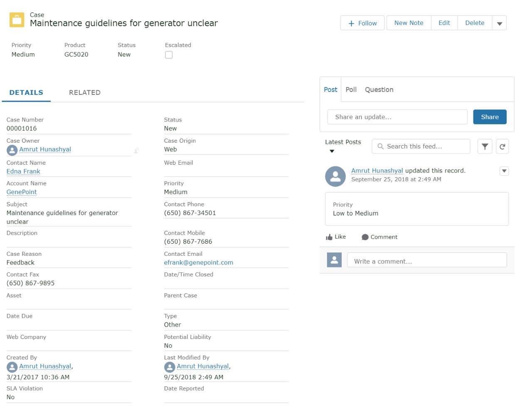Open the feed post options dropdown arrow

click(504, 171)
